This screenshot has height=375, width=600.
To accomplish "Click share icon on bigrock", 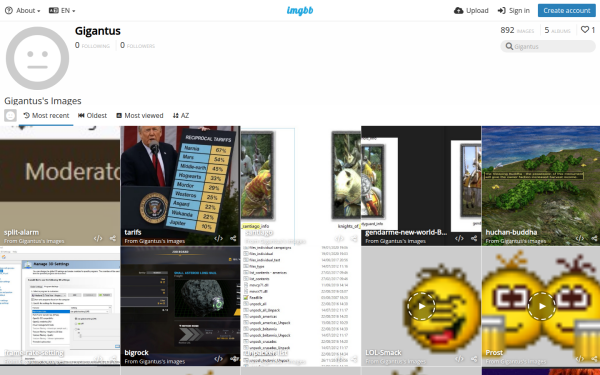I will coord(234,359).
